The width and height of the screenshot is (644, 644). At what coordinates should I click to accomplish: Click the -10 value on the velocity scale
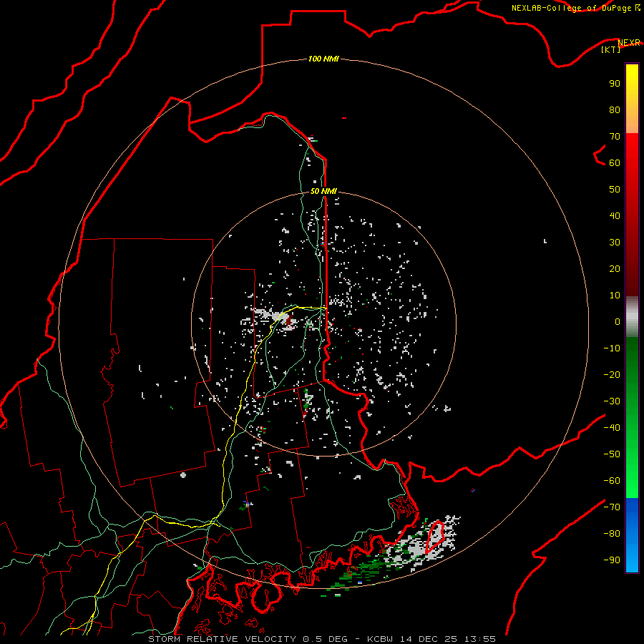click(612, 348)
